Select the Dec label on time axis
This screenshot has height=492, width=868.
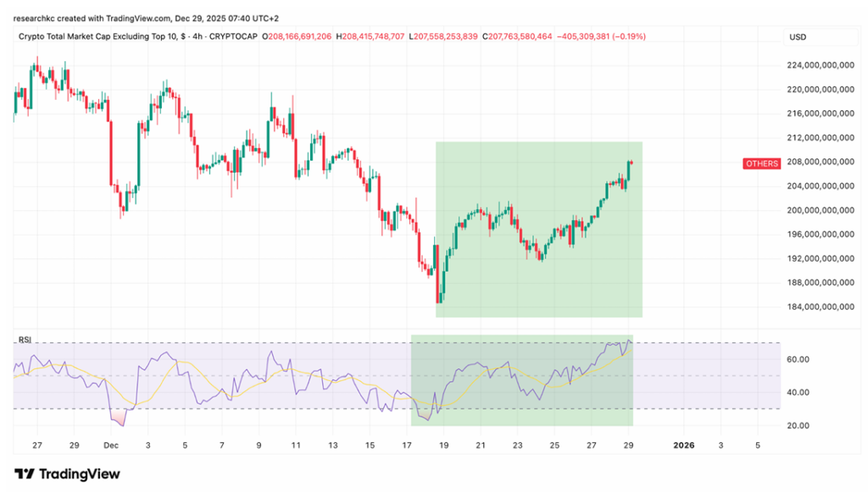(x=112, y=445)
